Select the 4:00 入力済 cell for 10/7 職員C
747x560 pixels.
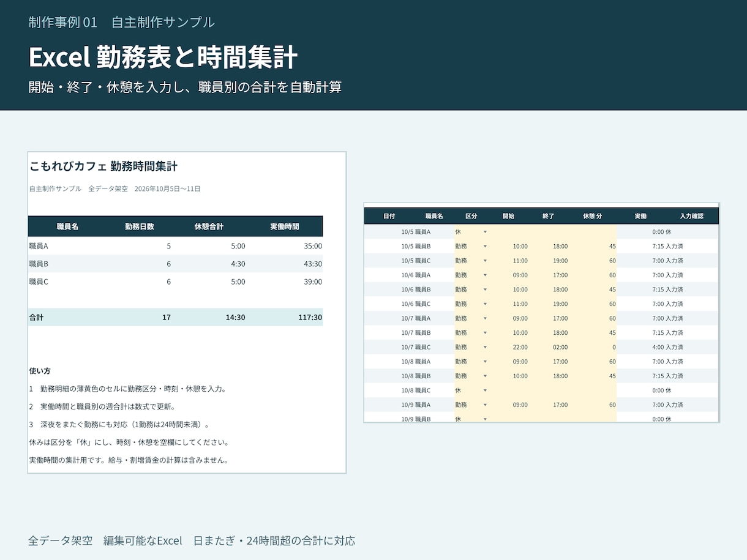pyautogui.click(x=668, y=347)
